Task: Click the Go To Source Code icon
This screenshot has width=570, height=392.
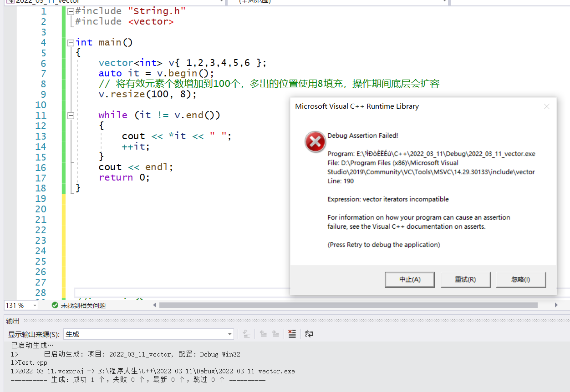Action: (x=246, y=333)
